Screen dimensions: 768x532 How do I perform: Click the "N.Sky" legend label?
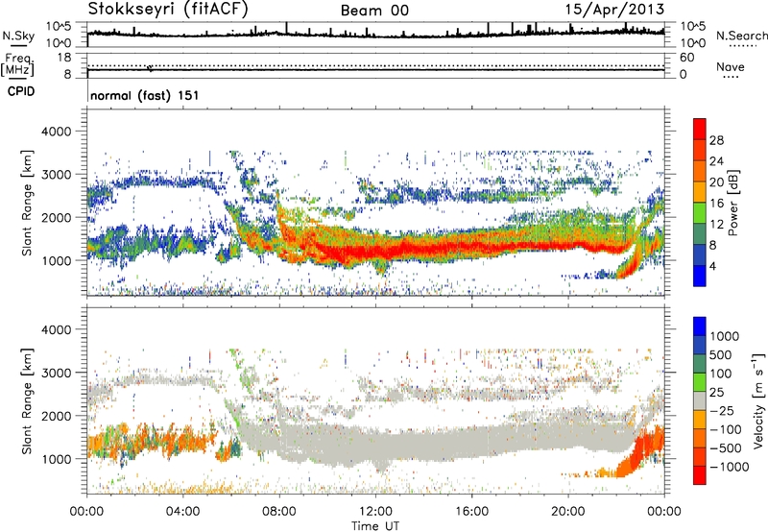18,36
